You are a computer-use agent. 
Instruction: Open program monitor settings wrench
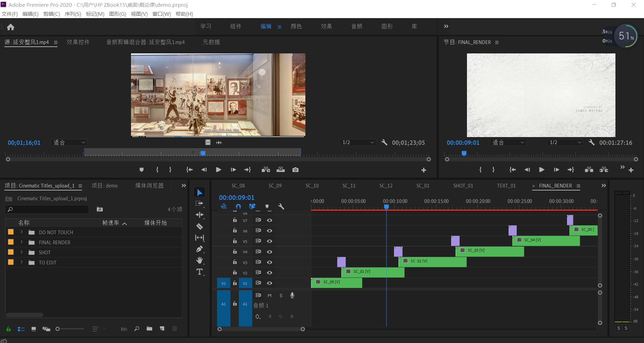[592, 142]
